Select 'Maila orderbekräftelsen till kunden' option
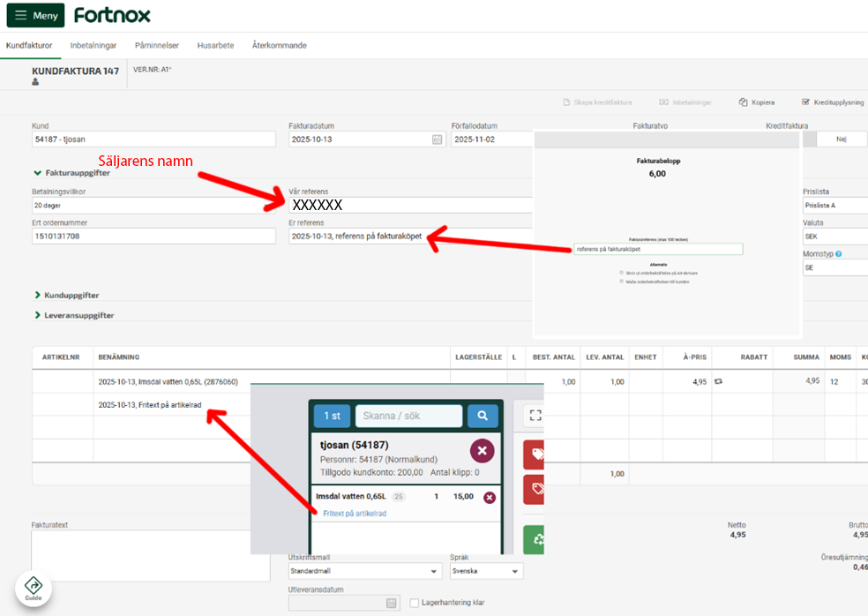 point(623,282)
